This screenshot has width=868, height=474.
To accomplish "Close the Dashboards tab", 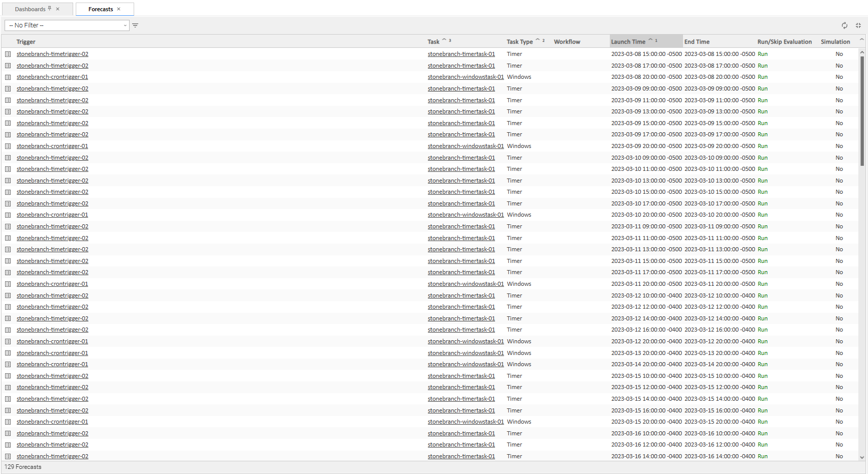I will [58, 9].
